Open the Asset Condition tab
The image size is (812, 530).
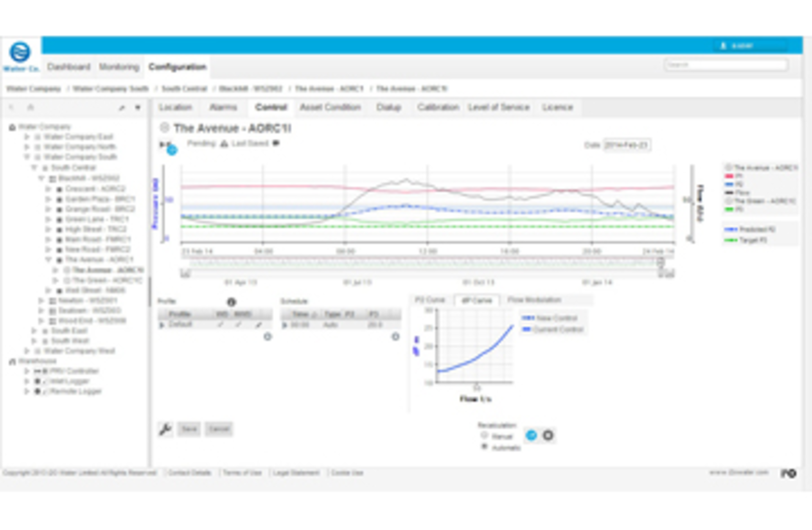point(330,107)
